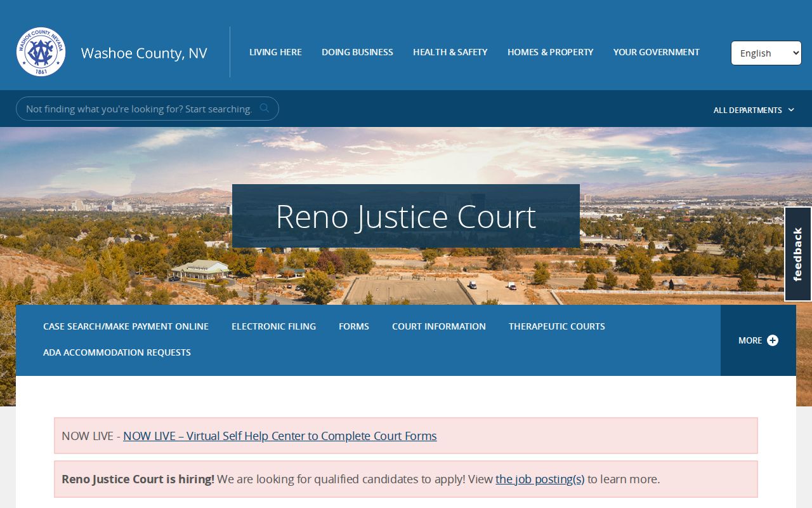Open ADA Accommodation Requests
This screenshot has height=508, width=812.
[117, 352]
